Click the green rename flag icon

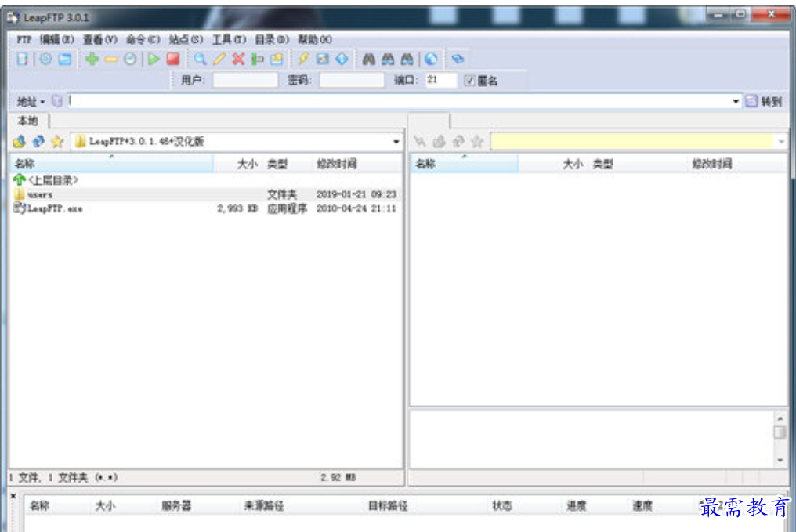click(258, 59)
